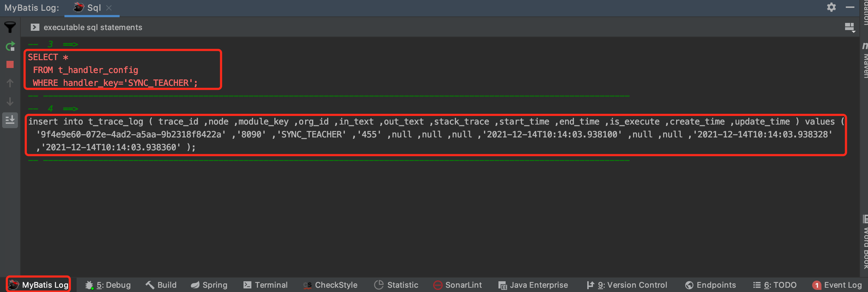
Task: Click the MyBatis Log: title label
Action: point(32,8)
